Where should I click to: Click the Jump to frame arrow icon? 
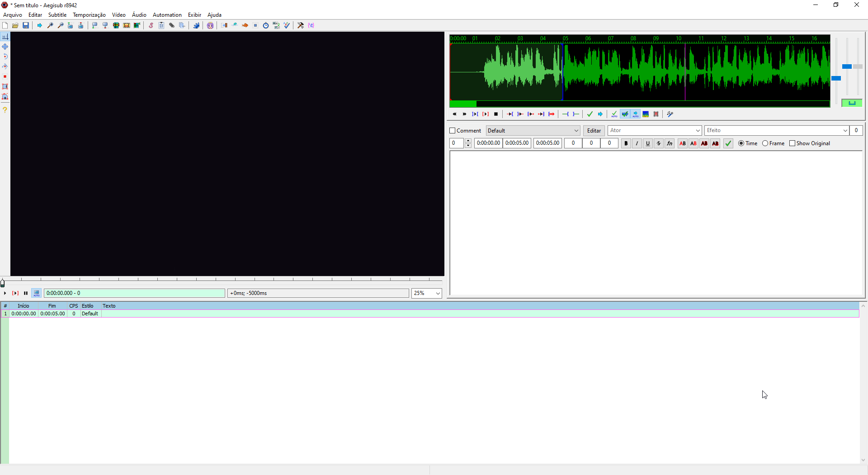coord(40,25)
